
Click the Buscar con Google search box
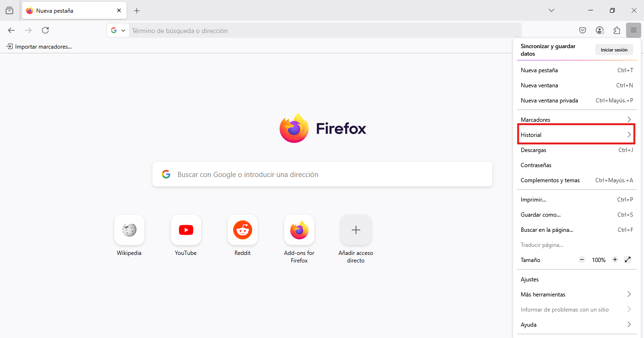pyautogui.click(x=322, y=174)
